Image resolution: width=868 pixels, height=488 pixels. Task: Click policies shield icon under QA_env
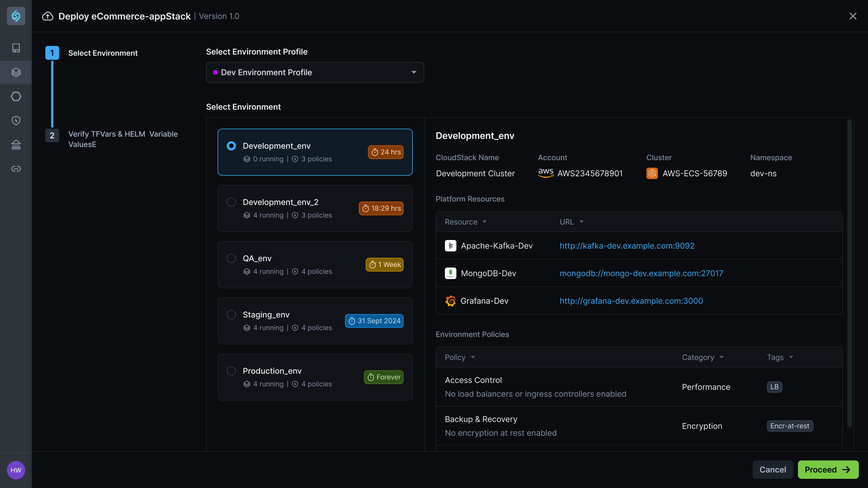(x=295, y=272)
